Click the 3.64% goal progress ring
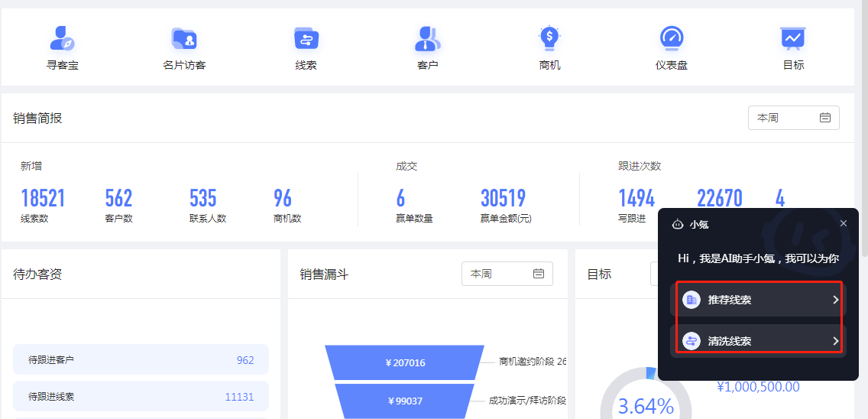Image resolution: width=868 pixels, height=419 pixels. click(x=646, y=404)
